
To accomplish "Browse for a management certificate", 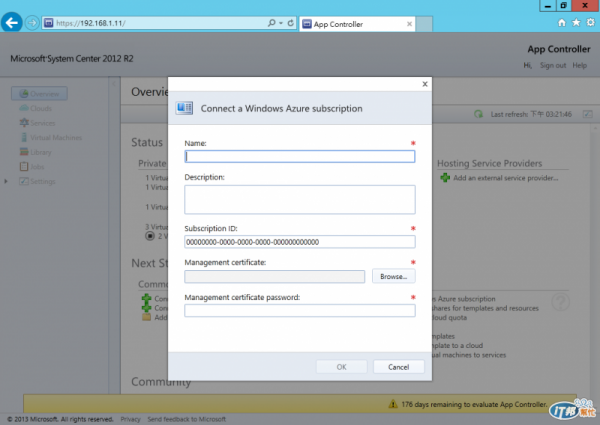I will click(x=394, y=276).
